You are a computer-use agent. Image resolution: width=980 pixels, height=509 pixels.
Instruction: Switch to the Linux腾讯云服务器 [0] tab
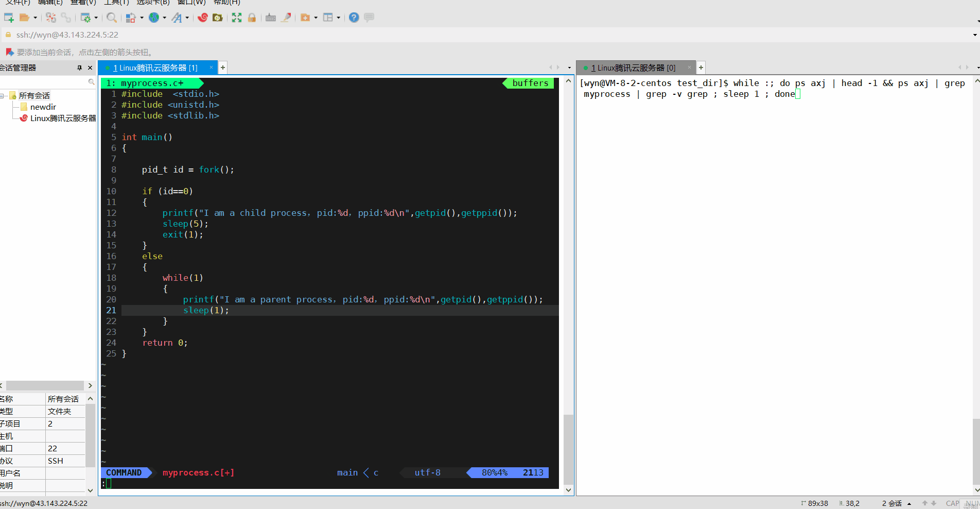click(633, 68)
